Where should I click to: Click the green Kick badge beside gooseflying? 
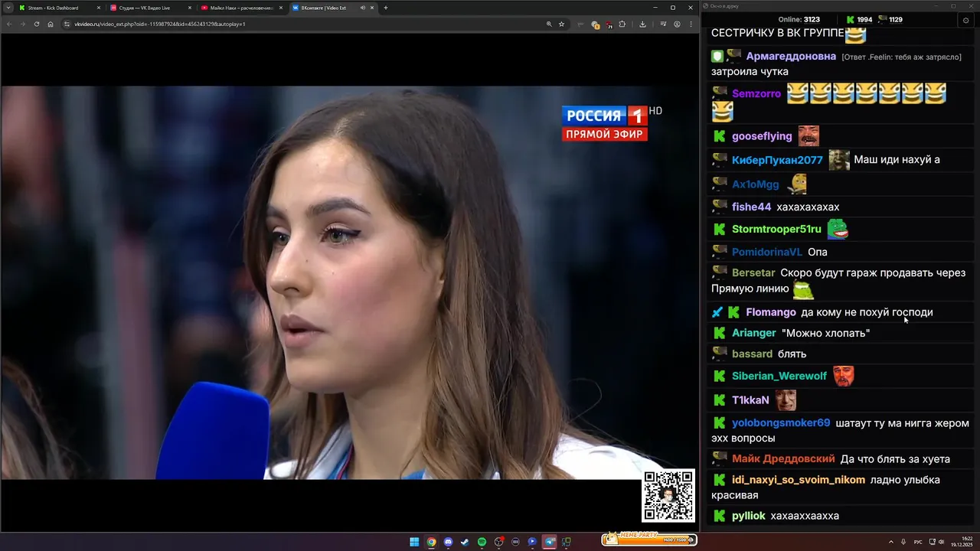click(719, 136)
